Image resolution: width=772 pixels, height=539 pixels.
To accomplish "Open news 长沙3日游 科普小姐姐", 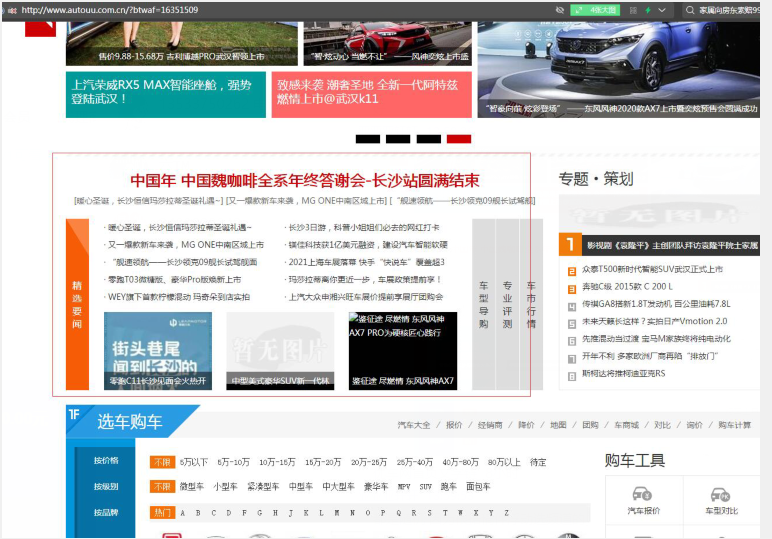I will tap(363, 227).
